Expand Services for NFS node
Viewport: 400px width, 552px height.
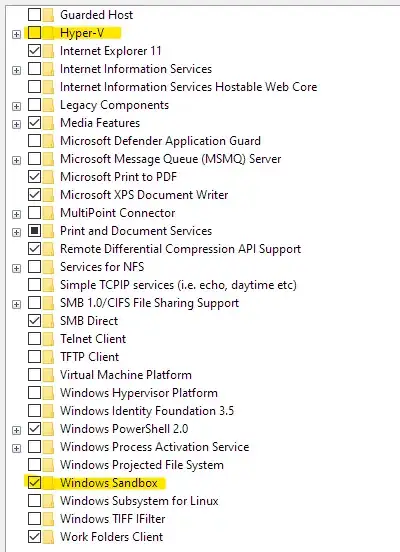16,268
